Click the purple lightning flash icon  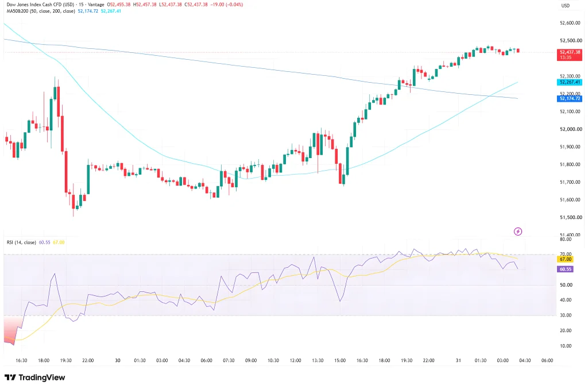click(x=518, y=232)
